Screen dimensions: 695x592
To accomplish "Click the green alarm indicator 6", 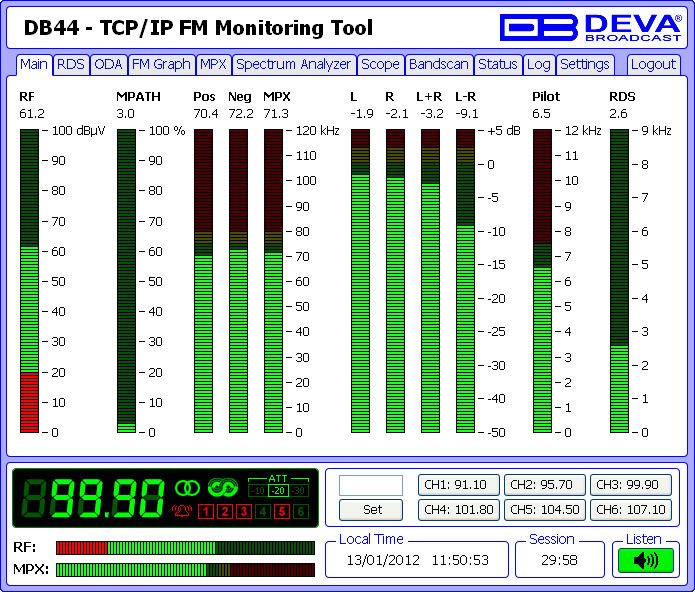I will click(x=301, y=512).
